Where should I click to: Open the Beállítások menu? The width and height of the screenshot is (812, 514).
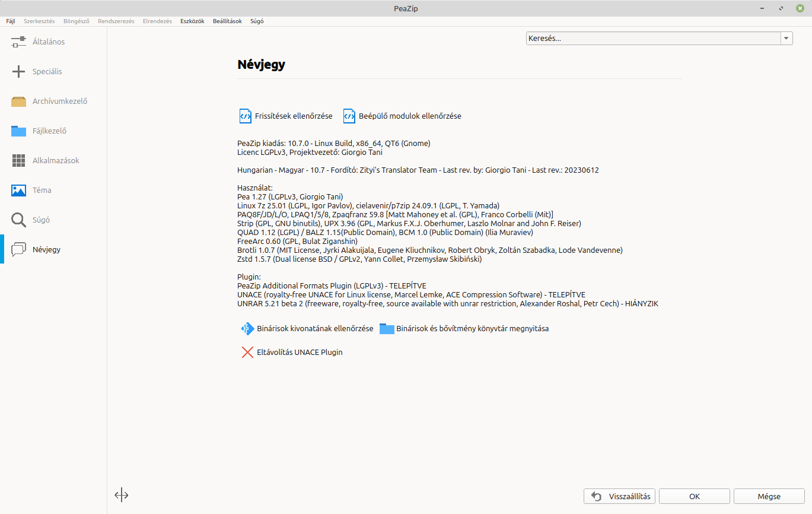227,21
